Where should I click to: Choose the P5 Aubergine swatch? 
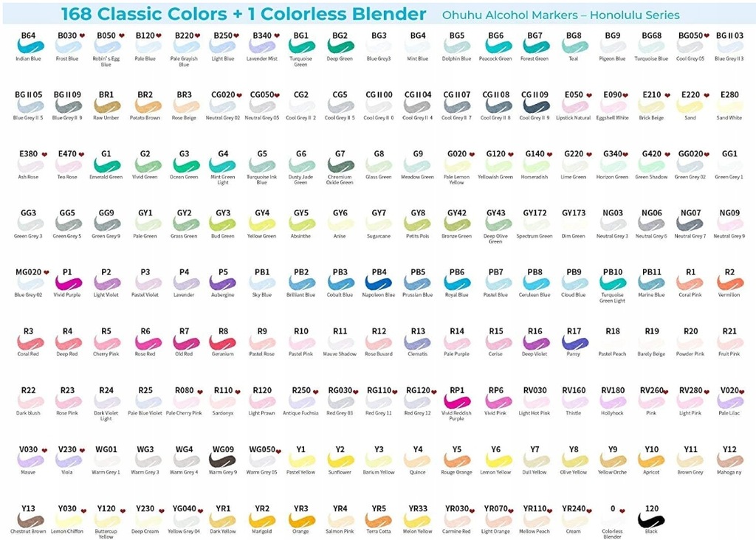(x=223, y=283)
